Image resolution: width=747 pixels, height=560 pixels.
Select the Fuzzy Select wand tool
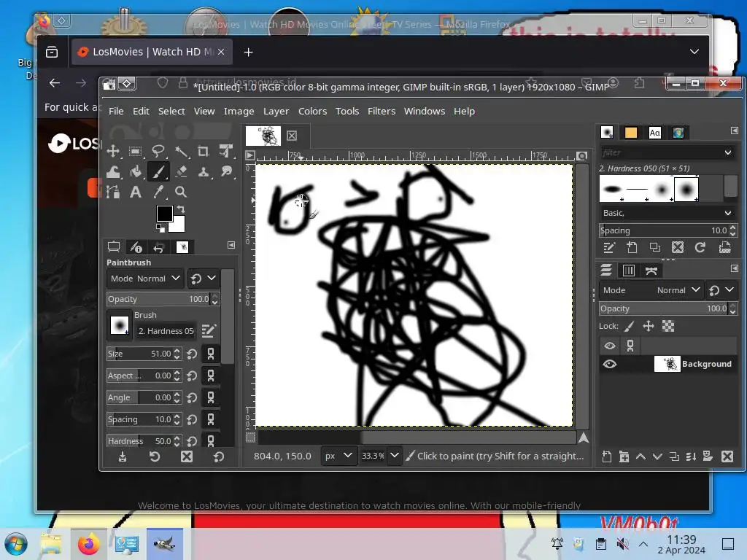(x=181, y=152)
